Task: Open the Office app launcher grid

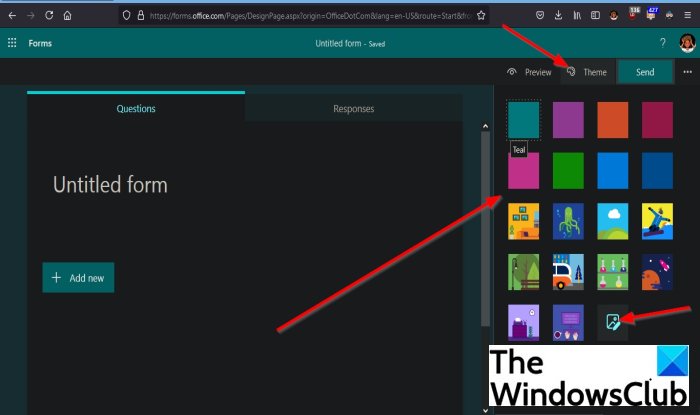Action: point(12,43)
